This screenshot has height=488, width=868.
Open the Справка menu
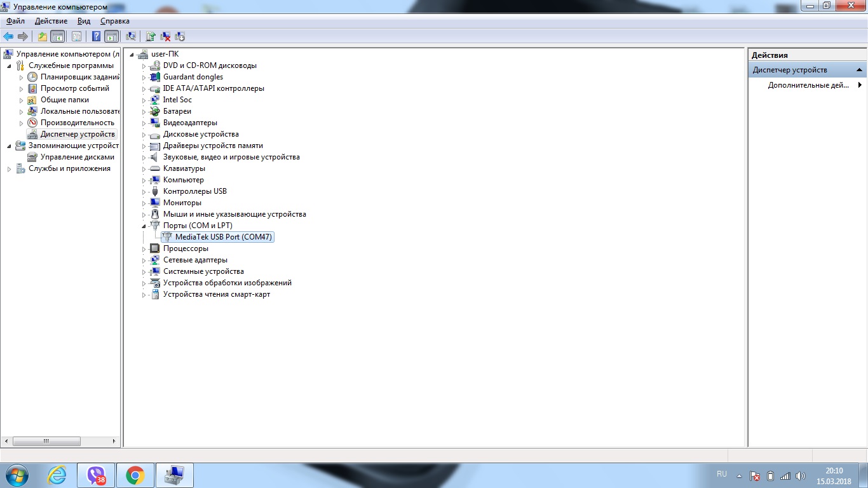114,21
